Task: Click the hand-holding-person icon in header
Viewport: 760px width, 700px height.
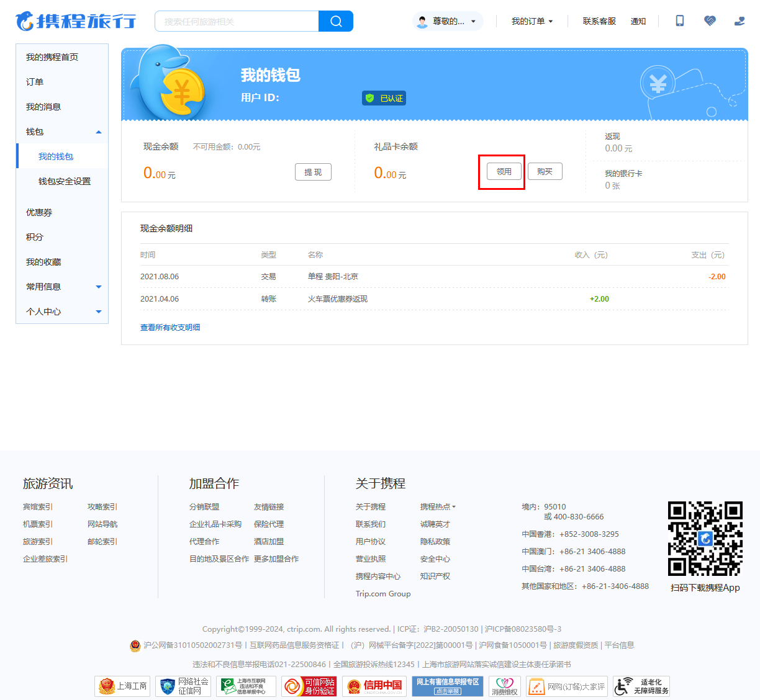Action: point(740,21)
